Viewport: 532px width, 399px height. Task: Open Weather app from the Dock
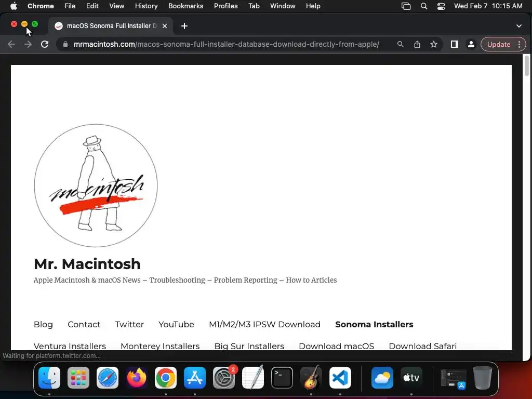pos(382,378)
